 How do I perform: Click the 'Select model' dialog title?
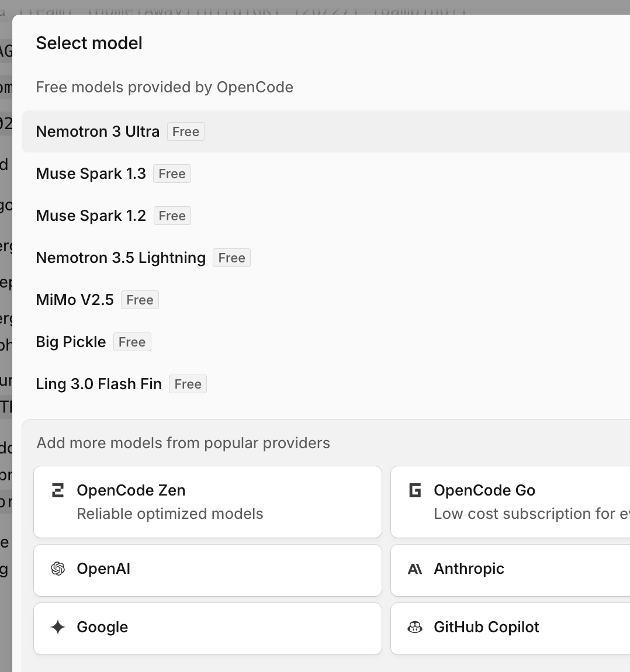tap(89, 43)
